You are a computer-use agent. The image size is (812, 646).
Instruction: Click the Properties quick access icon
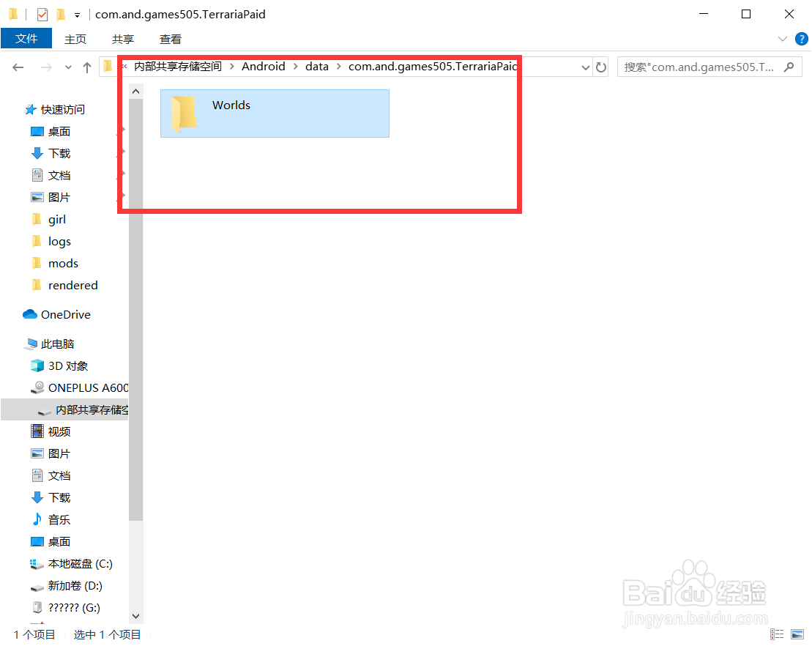(42, 15)
